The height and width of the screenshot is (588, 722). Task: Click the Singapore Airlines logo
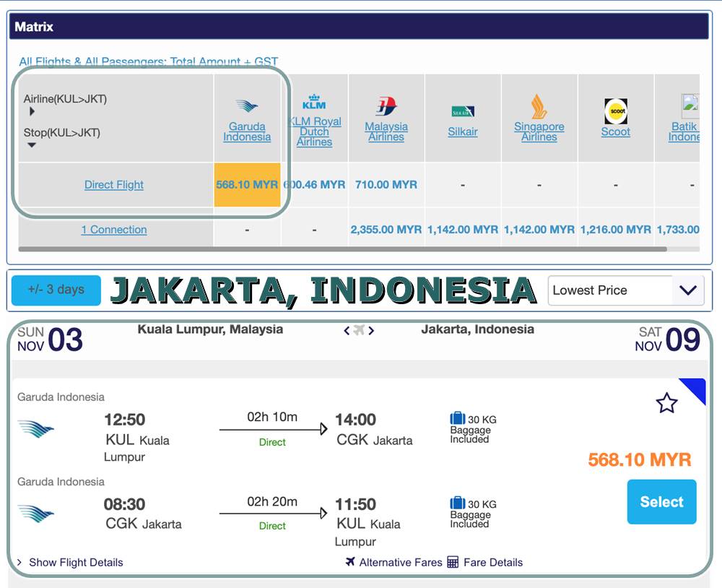pyautogui.click(x=539, y=106)
